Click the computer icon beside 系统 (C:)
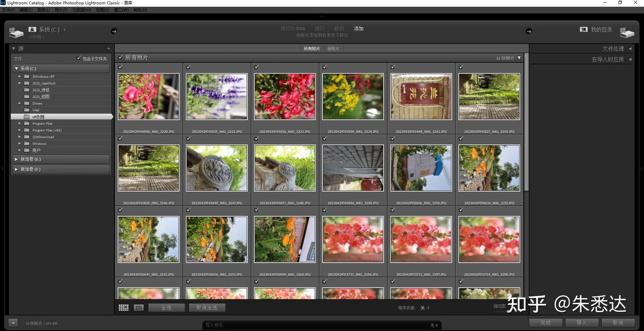 (31, 29)
